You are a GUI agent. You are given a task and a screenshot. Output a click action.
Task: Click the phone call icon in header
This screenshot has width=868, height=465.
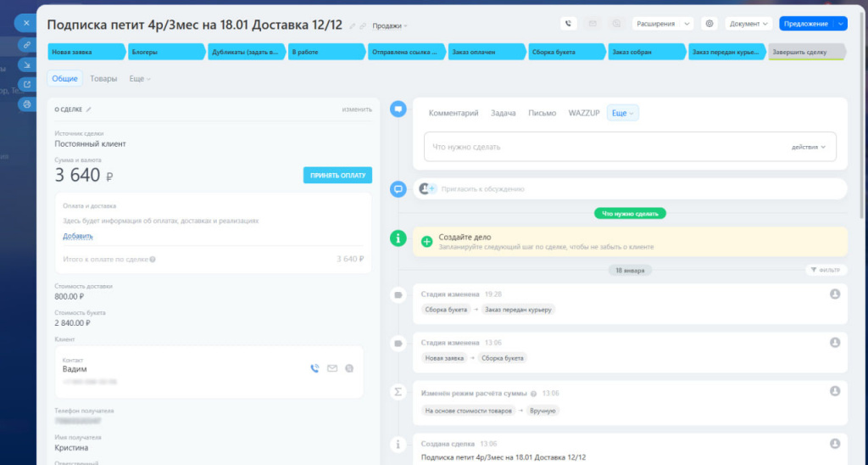[x=568, y=24]
